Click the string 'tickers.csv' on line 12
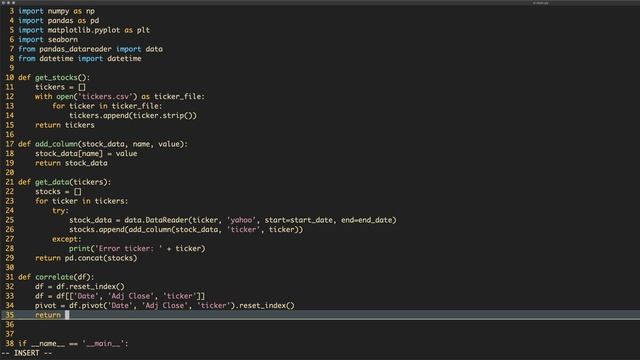The height and width of the screenshot is (360, 640). [106, 96]
